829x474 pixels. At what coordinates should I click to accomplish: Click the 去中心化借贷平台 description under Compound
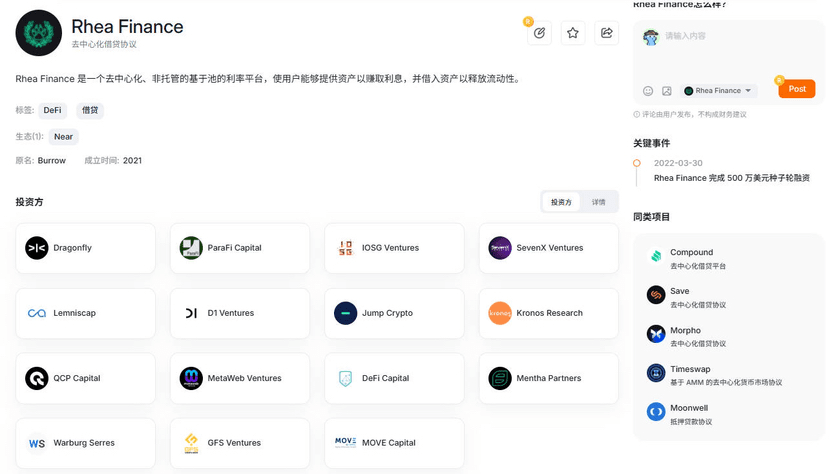tap(698, 266)
